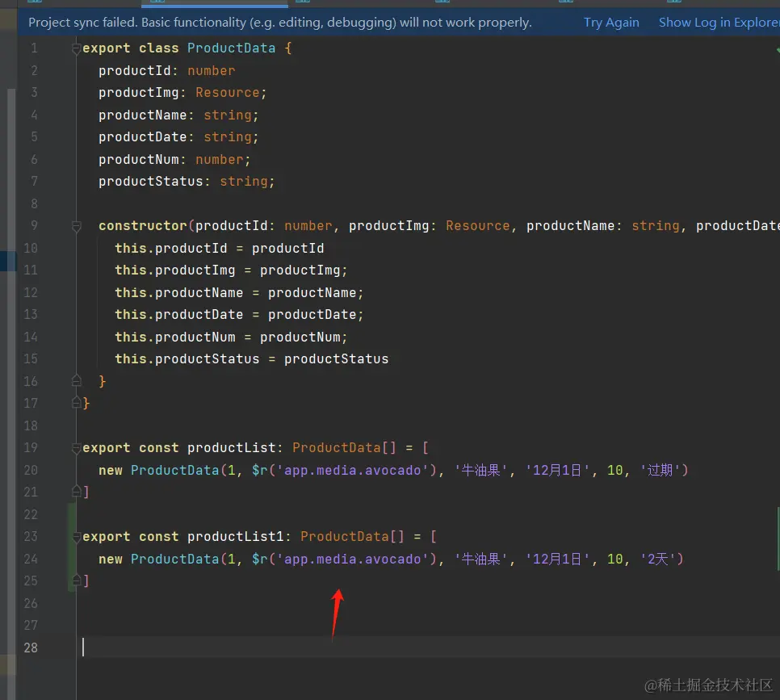780x700 pixels.
Task: Click 'app.media.avocado' string on line 20
Action: 352,470
